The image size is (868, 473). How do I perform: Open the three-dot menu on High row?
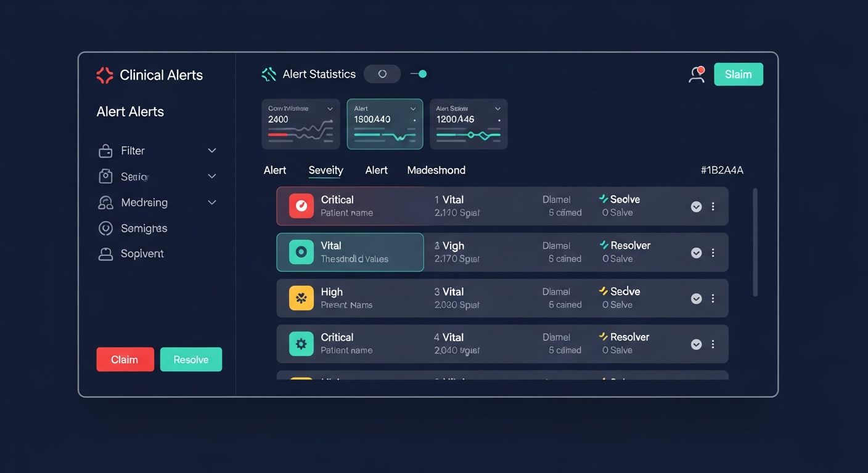[713, 298]
